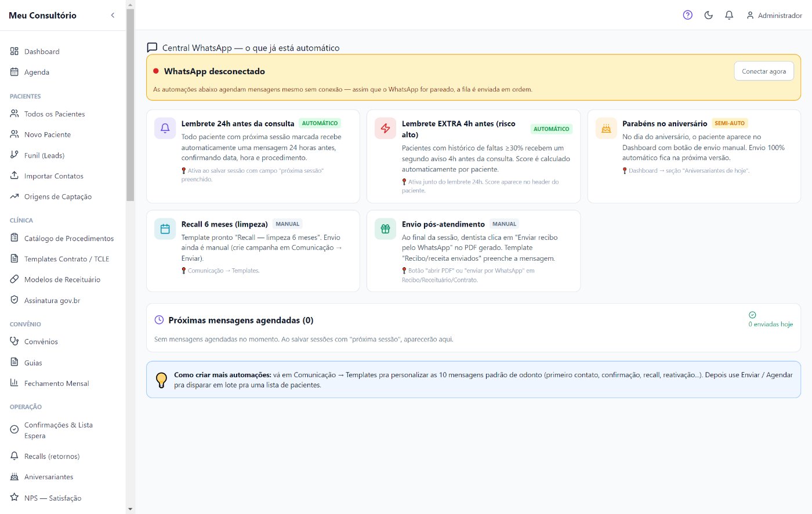Click AUTOMÁTICO badge on Lembrete 24h card

[x=320, y=123]
